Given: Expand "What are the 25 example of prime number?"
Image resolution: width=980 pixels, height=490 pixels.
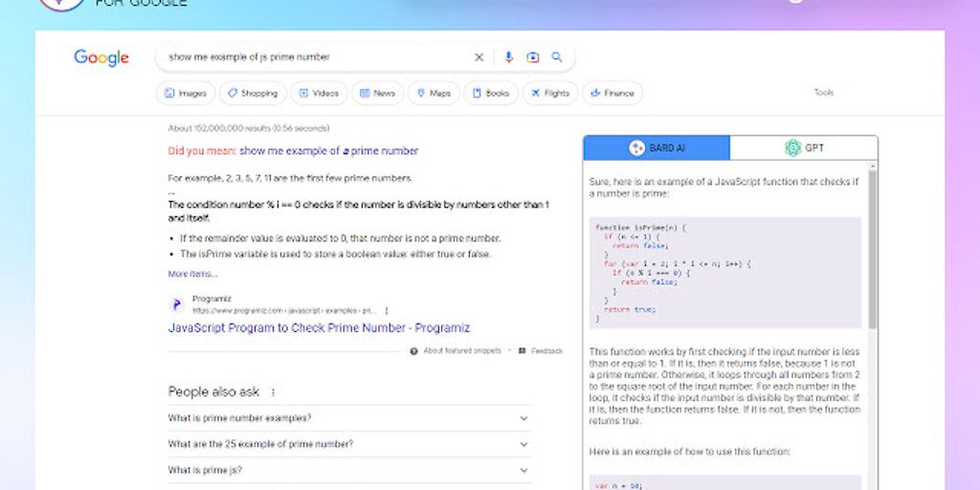Looking at the screenshot, I should point(350,444).
